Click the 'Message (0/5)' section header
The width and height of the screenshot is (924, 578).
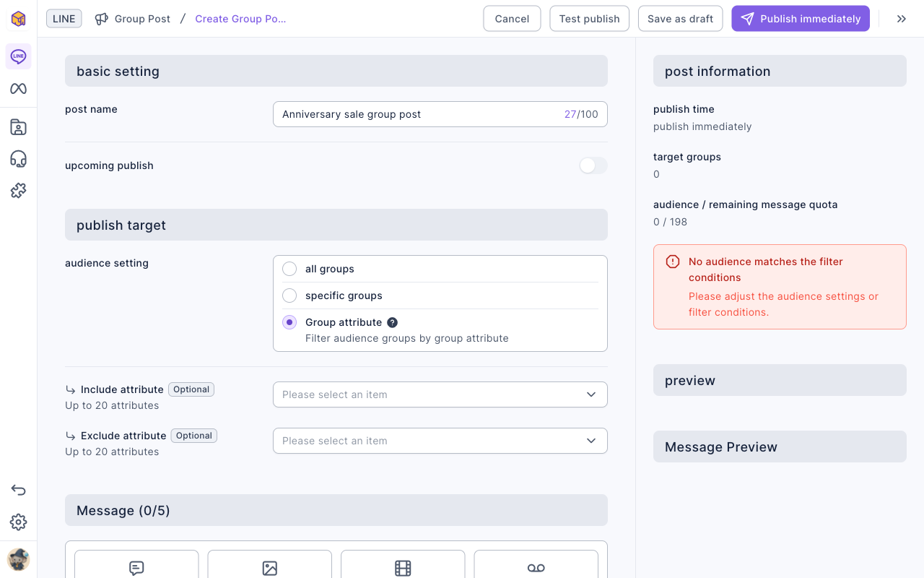coord(336,510)
